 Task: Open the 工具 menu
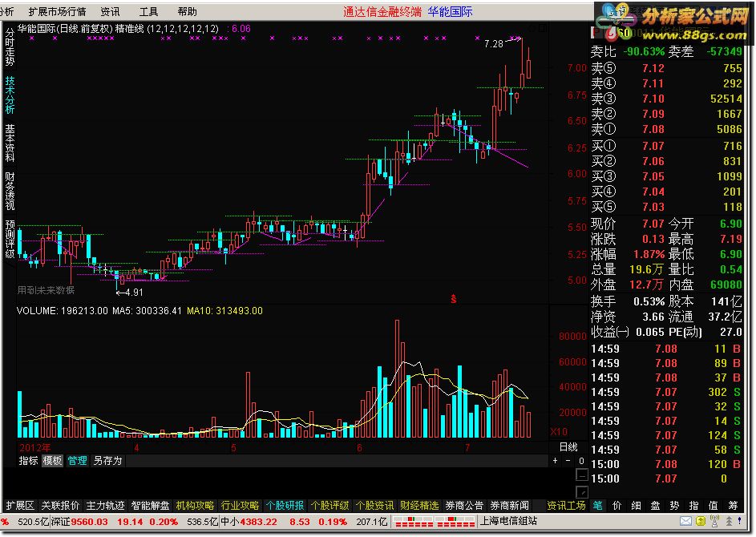pos(148,11)
